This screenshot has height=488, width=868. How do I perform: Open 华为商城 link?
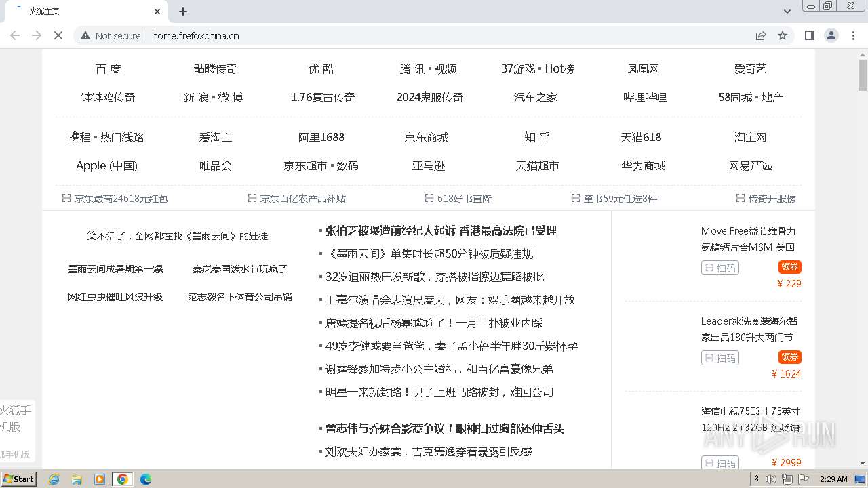(x=644, y=166)
